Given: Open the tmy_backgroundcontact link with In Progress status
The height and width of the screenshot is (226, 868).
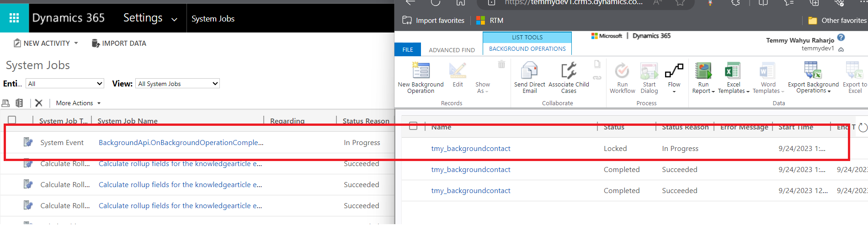Looking at the screenshot, I should point(471,148).
